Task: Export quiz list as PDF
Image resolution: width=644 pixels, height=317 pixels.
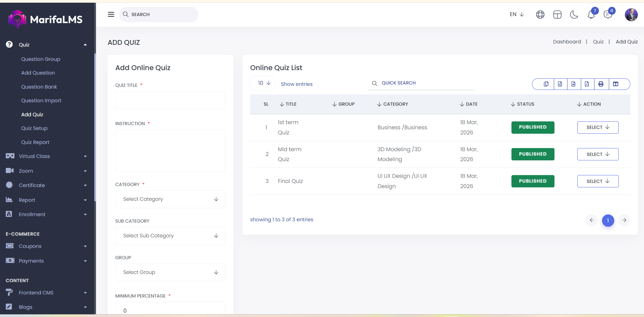Action: [587, 84]
